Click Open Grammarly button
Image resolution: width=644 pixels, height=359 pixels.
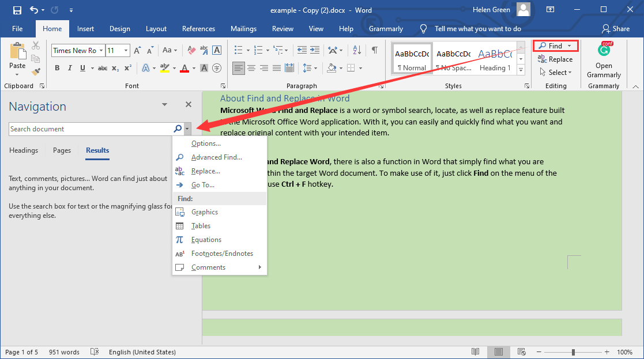click(x=603, y=59)
